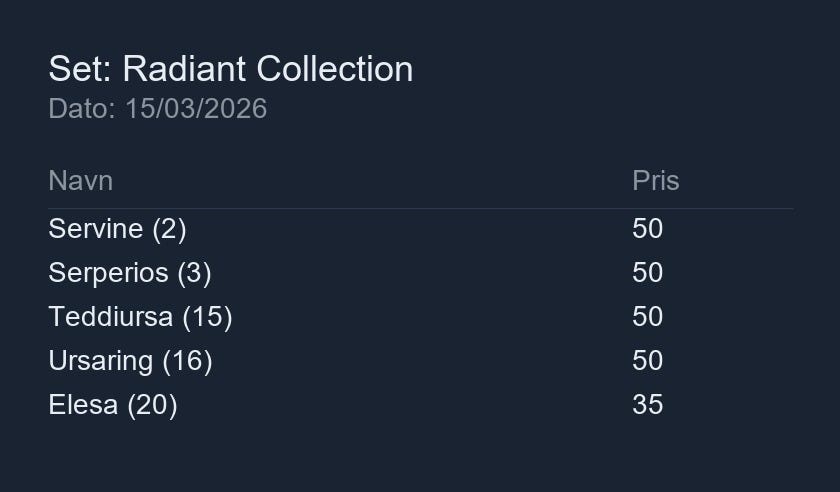840x492 pixels.
Task: Click the price 50 in the Serperios row
Action: coord(647,273)
